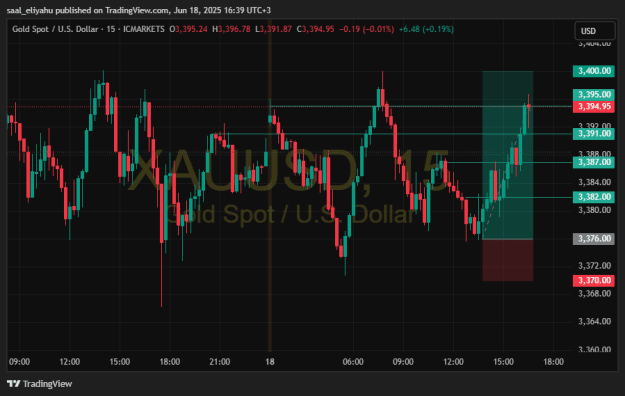Click the ICMARKETS broker label
625x396 pixels.
(143, 29)
